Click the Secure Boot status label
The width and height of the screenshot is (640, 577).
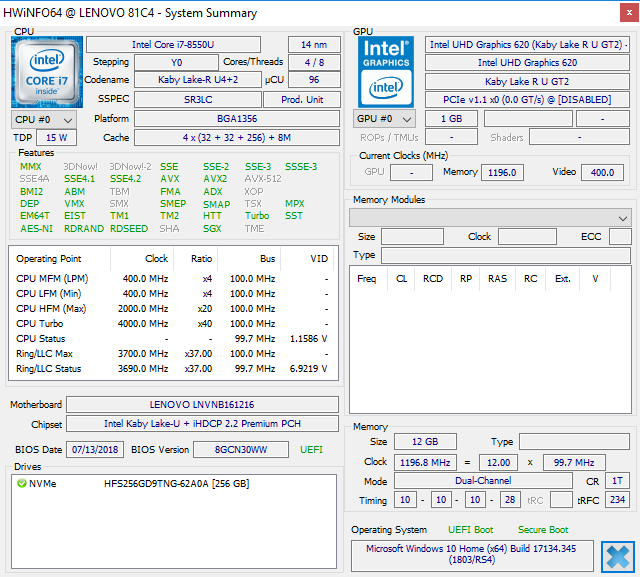click(x=543, y=530)
